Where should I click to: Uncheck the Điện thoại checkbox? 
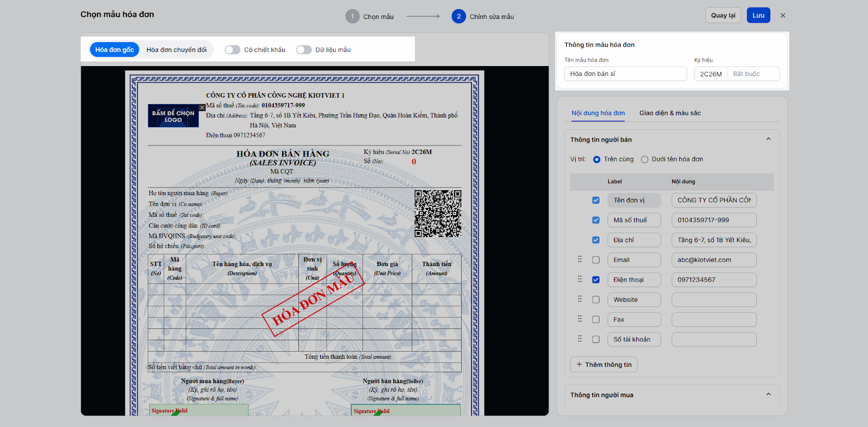(596, 280)
